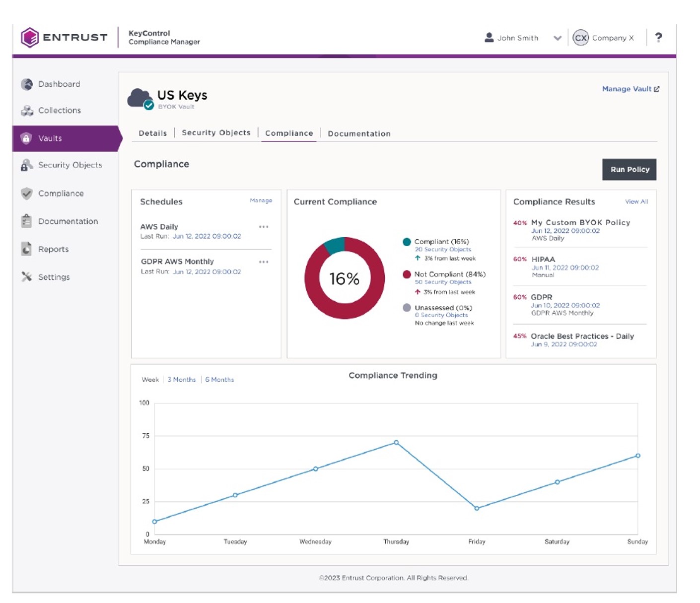Click the Tuesday data point on trending chart
The height and width of the screenshot is (603, 700).
coord(235,495)
